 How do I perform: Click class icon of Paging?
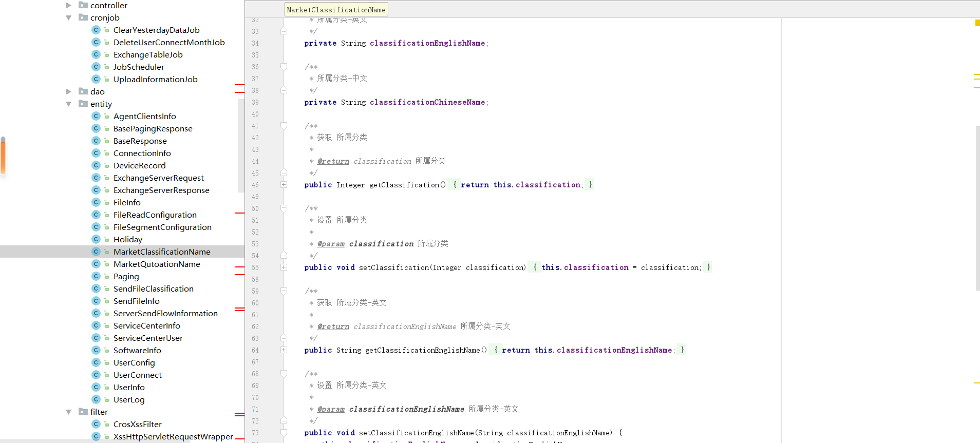[x=96, y=276]
